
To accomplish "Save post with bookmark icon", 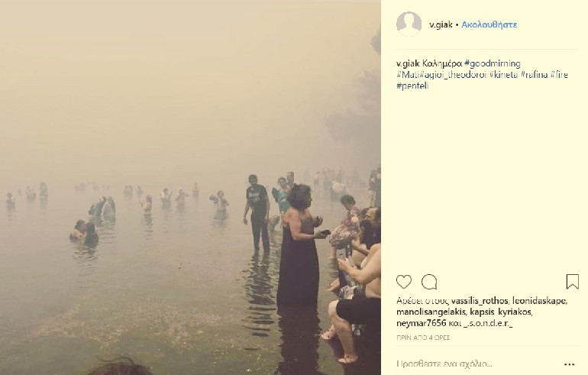I will click(572, 282).
